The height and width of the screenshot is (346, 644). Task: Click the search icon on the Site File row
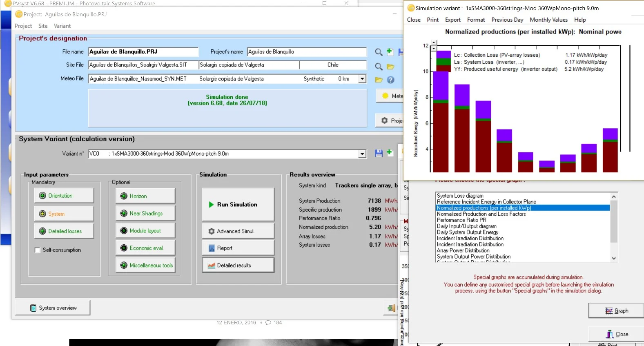click(379, 67)
